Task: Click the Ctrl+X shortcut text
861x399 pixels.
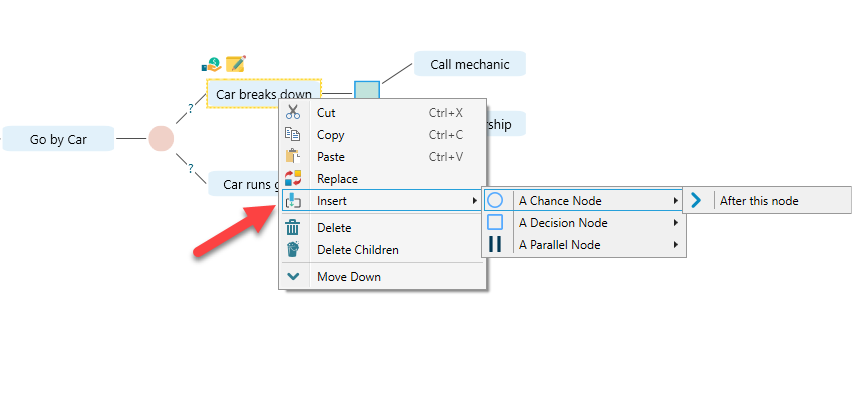Action: point(445,113)
